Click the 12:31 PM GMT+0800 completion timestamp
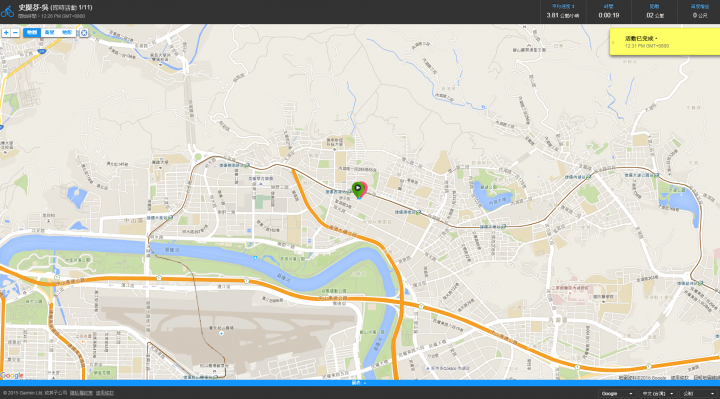Screen dimensions: 720x399 click(x=647, y=46)
